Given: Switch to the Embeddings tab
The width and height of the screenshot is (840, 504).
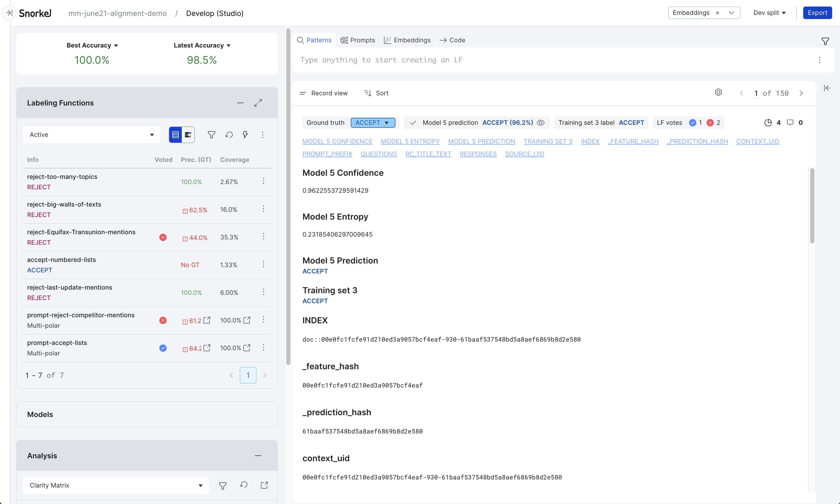Looking at the screenshot, I should [x=407, y=40].
